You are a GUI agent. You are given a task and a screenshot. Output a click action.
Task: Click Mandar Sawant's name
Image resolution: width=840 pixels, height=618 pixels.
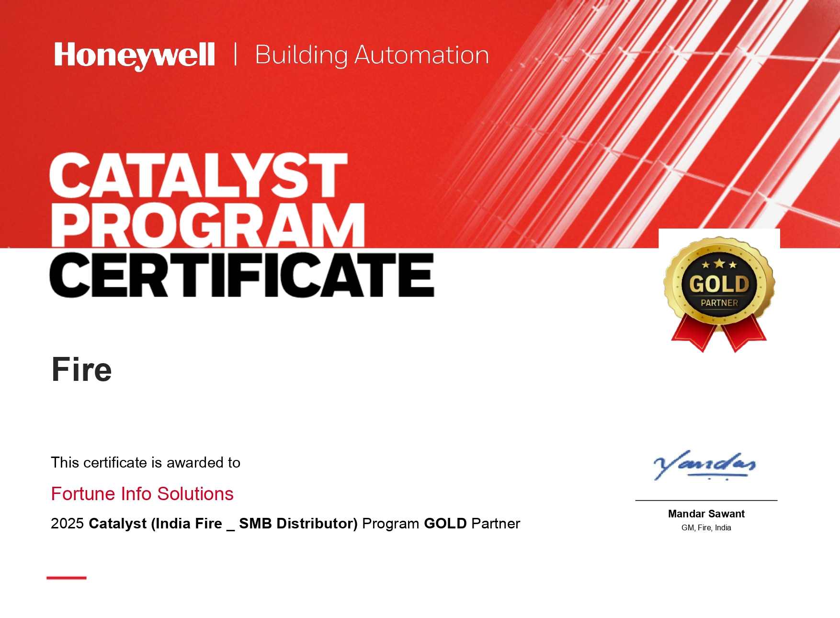click(x=705, y=514)
